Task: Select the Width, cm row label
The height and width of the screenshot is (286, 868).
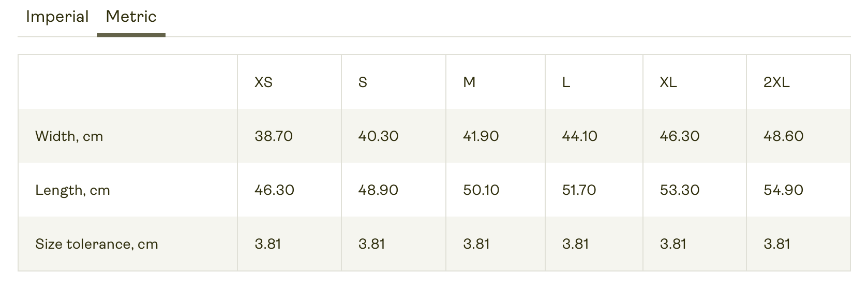Action: 69,136
